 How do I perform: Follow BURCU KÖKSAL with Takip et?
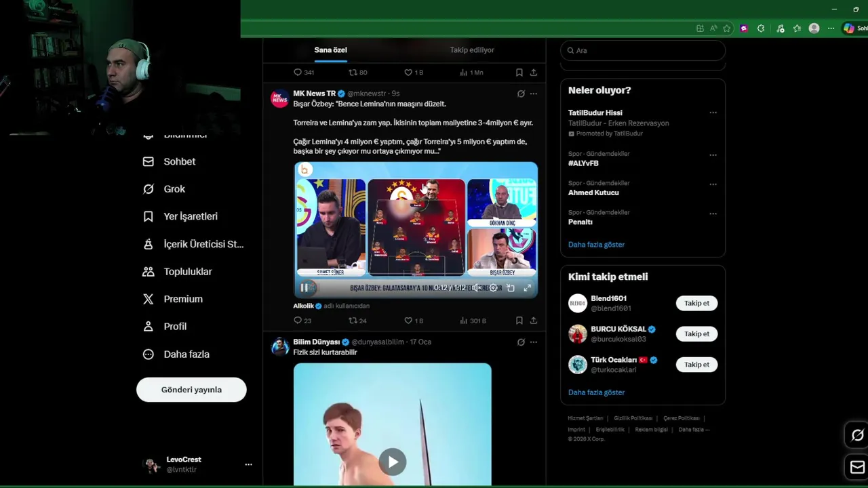(x=696, y=333)
